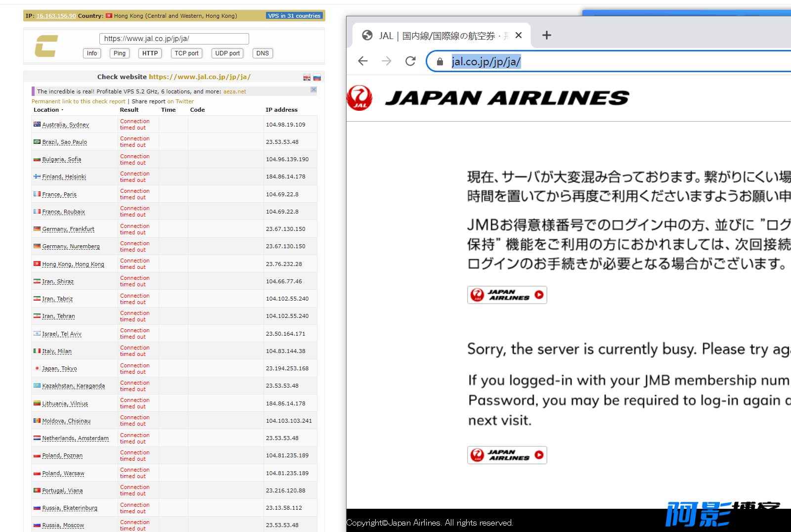This screenshot has height=532, width=791.
Task: Open Germany, Nuremberg location
Action: [x=71, y=246]
